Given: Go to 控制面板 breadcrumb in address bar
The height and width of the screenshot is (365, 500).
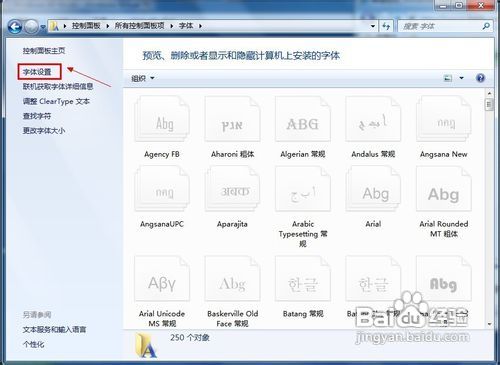Looking at the screenshot, I should click(x=86, y=26).
